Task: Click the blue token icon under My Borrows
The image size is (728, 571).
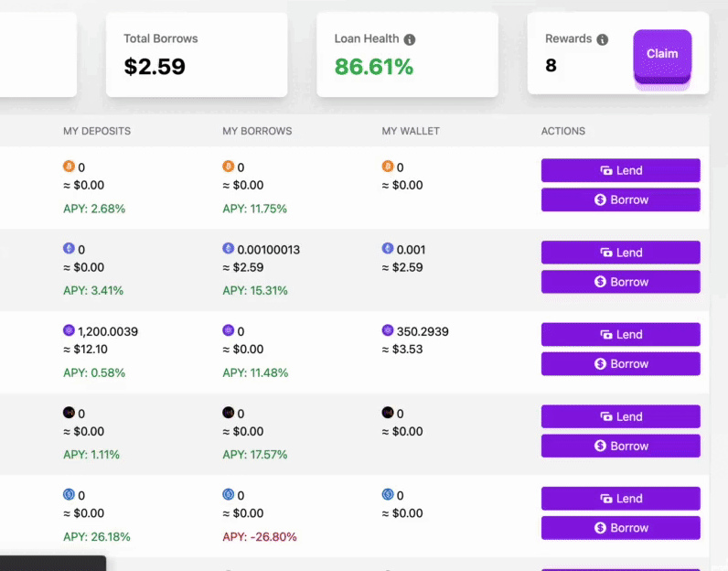Action: [x=228, y=494]
